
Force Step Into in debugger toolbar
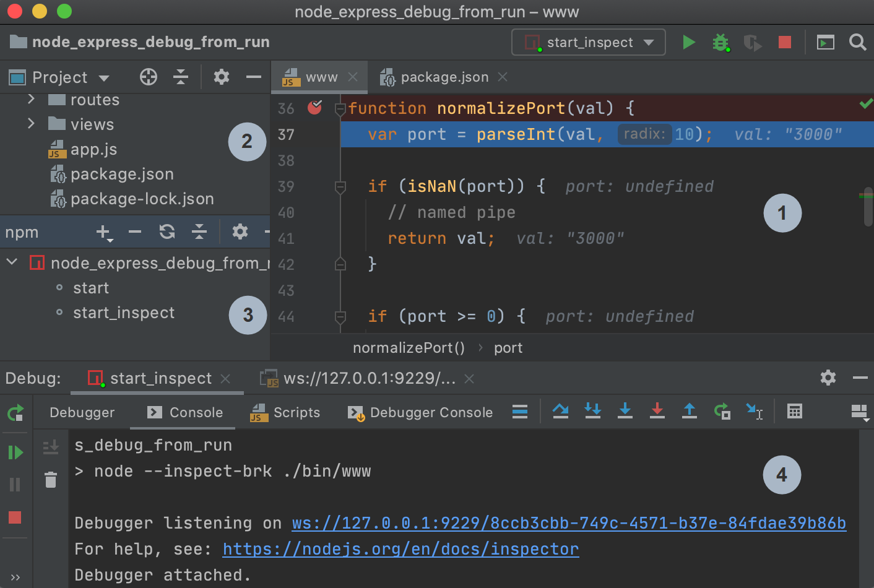click(625, 412)
